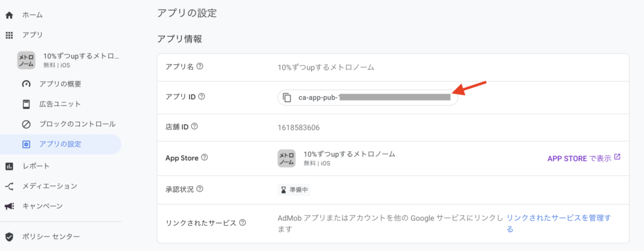Click the help icon beside 店舗 ID

[195, 127]
